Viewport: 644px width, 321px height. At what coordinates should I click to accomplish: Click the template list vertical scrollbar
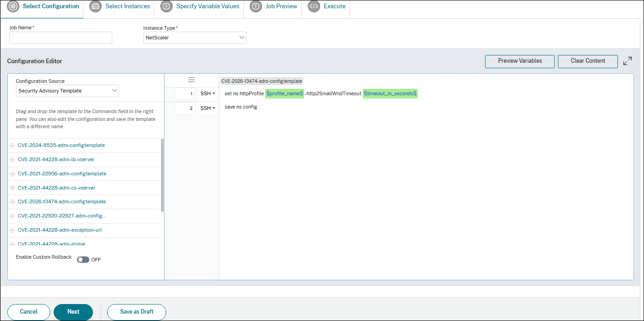click(x=163, y=175)
